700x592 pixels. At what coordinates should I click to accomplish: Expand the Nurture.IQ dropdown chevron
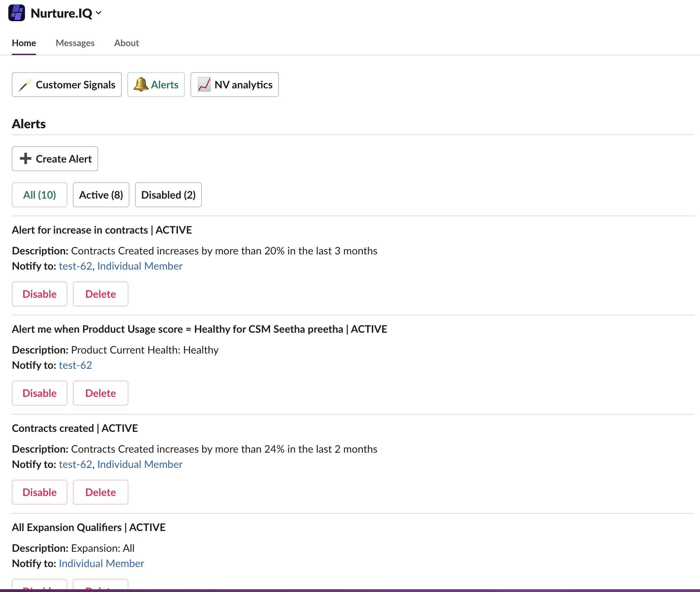tap(99, 13)
